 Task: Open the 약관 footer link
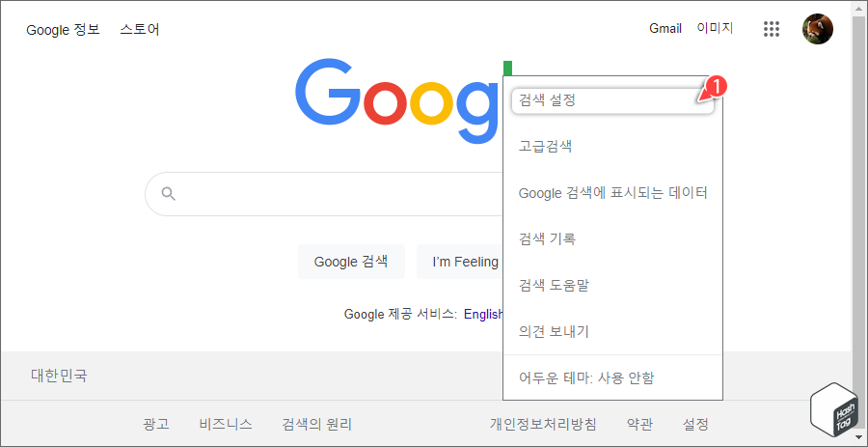point(640,425)
